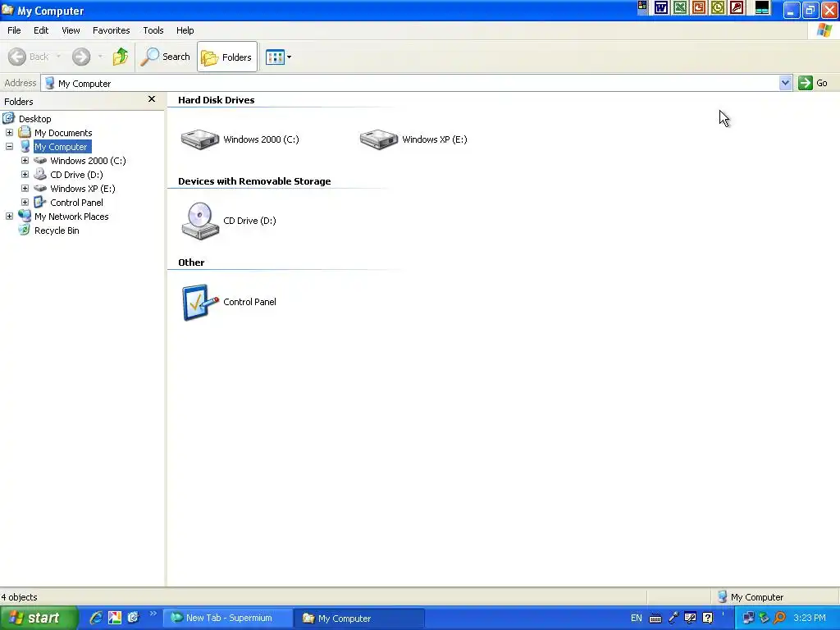
Task: Collapse My Computer in folder tree
Action: pos(9,146)
